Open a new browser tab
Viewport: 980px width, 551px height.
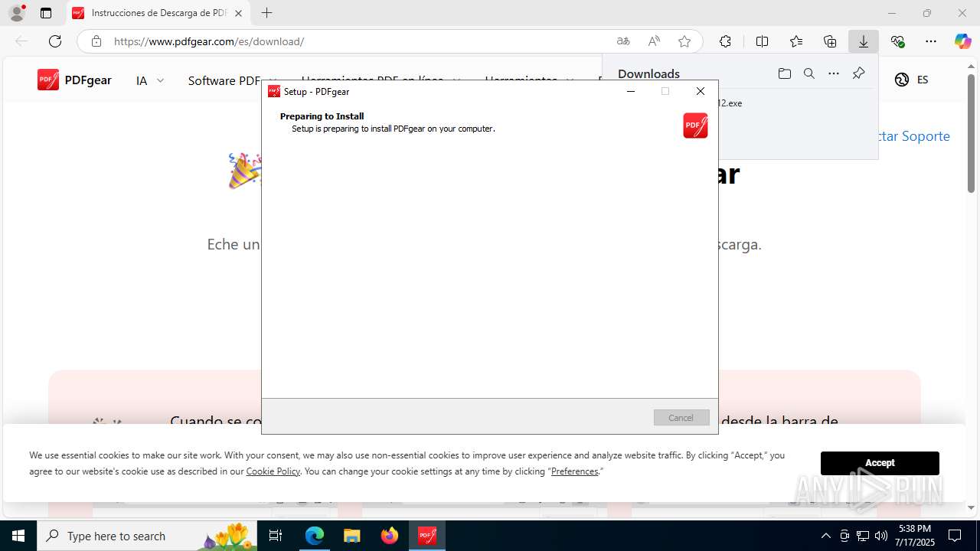(x=266, y=13)
